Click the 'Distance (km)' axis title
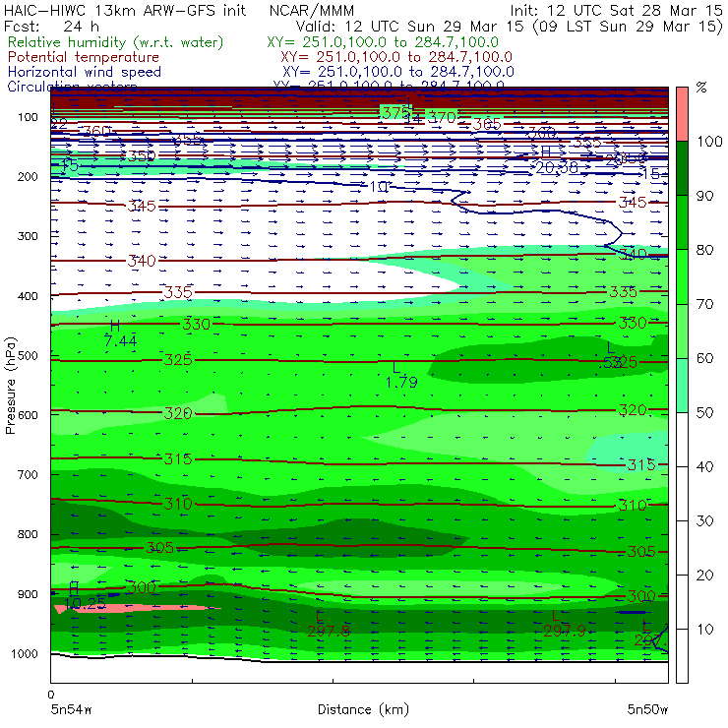Viewport: 728px width, 728px height. coord(363,709)
